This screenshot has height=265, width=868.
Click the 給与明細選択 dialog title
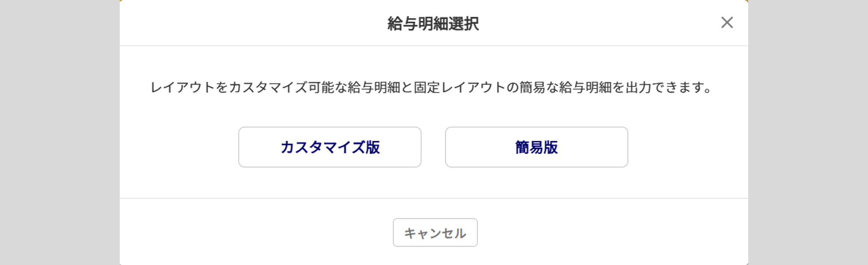tap(433, 24)
